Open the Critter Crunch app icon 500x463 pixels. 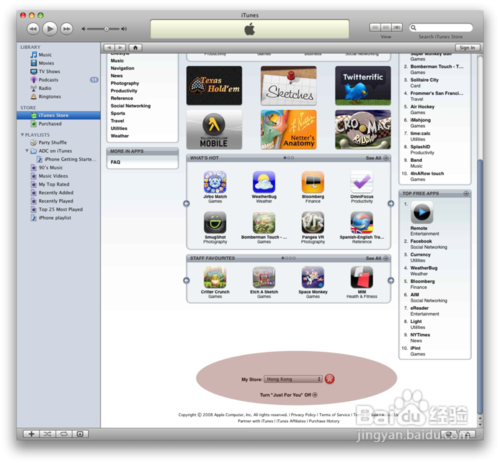215,277
